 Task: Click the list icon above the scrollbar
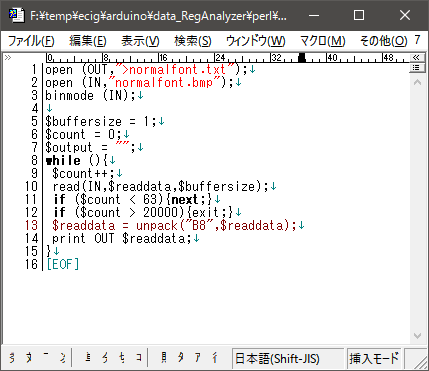click(x=416, y=68)
